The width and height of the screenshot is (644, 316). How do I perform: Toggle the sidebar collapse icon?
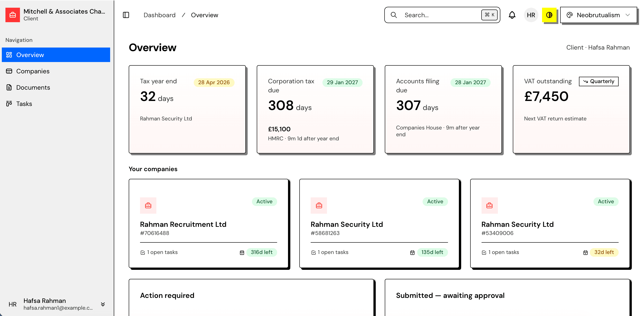(x=126, y=15)
